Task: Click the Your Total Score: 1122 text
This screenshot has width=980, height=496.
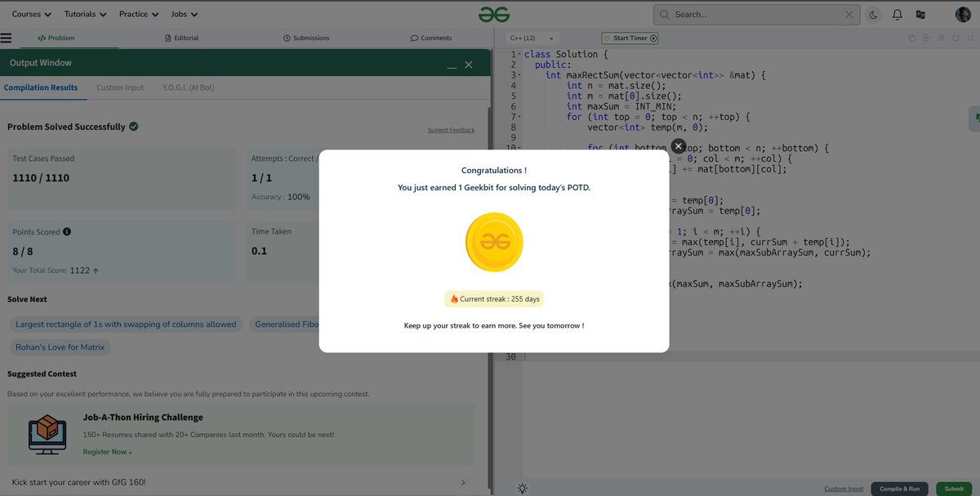Action: click(x=56, y=270)
